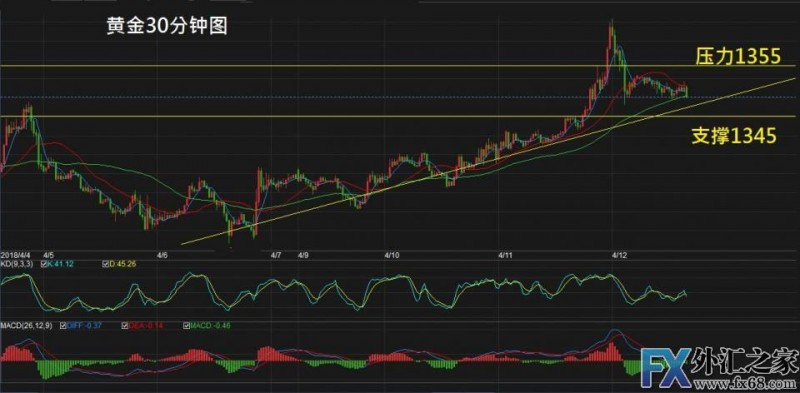Click the 4/12 date axis marker
This screenshot has height=393, width=800.
(x=620, y=254)
